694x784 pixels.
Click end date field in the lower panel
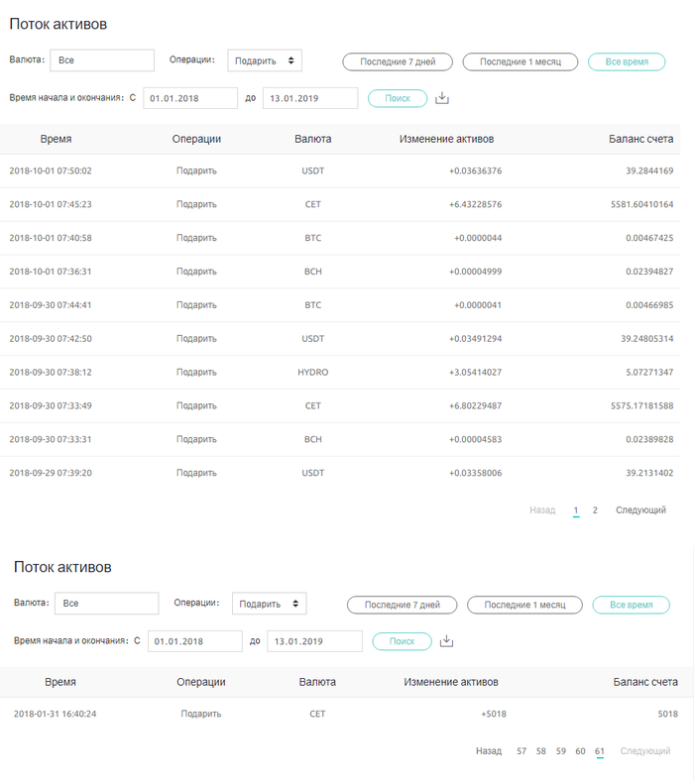click(x=314, y=641)
